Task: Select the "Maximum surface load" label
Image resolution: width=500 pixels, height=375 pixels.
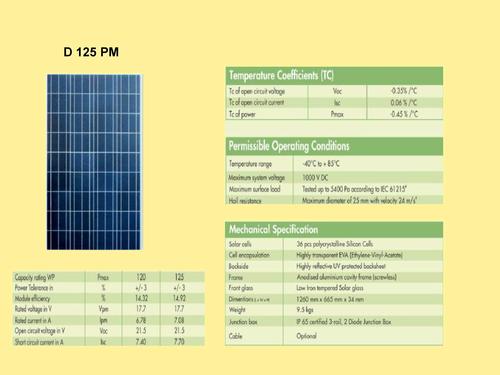Action: (x=254, y=189)
